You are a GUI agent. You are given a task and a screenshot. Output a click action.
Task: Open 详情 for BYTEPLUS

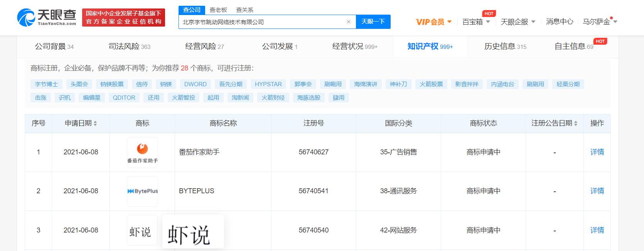tap(597, 191)
